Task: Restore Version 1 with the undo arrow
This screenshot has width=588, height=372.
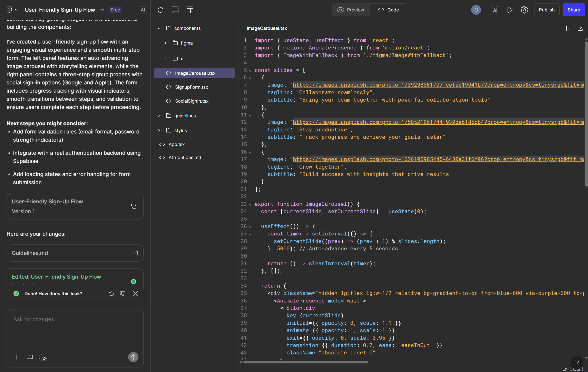Action: click(x=134, y=206)
